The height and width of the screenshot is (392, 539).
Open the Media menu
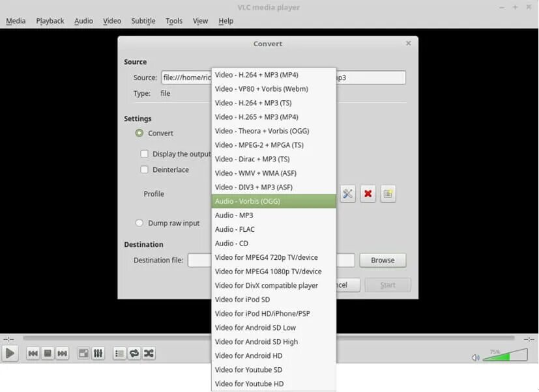point(16,21)
